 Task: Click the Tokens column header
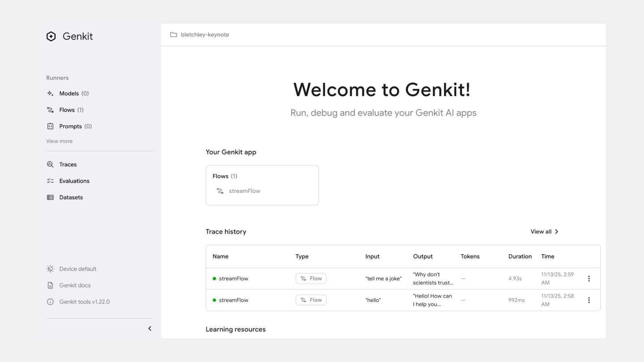[x=470, y=257]
